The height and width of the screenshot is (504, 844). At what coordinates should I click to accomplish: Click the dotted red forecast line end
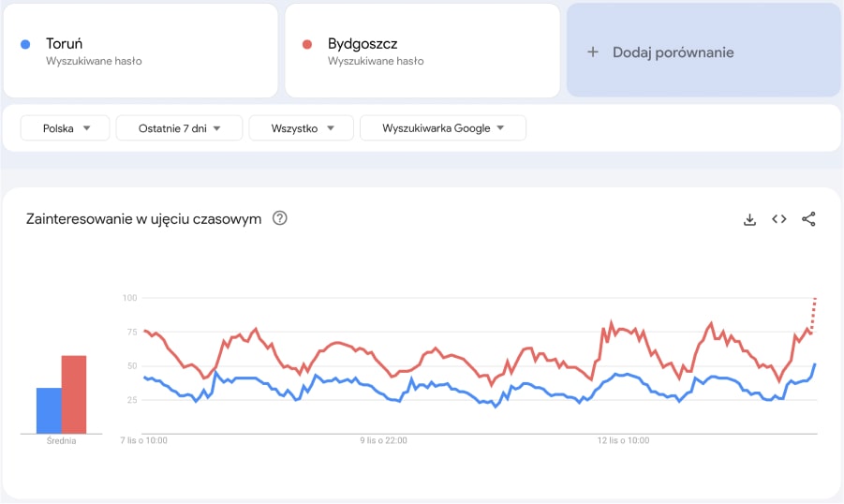[x=815, y=302]
